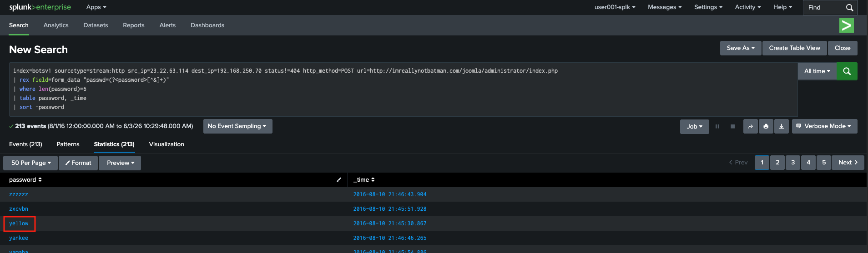Screen dimensions: 868x253
Task: Run search with green magnifier button
Action: coord(847,71)
